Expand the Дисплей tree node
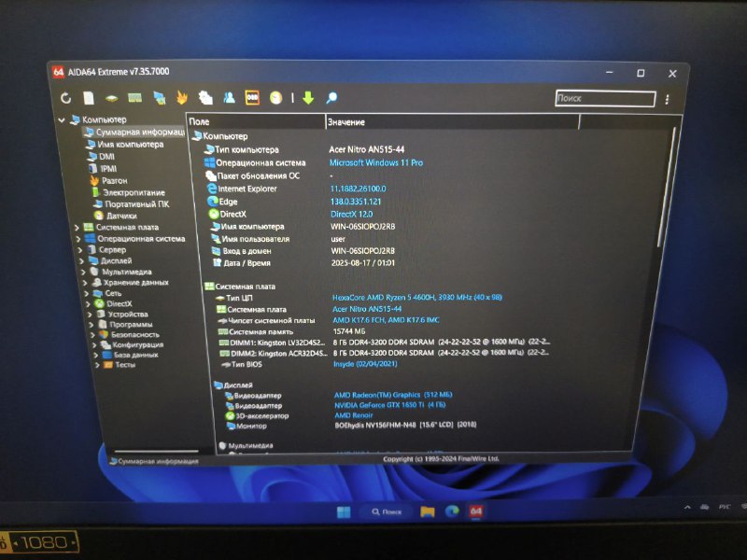This screenshot has width=747, height=560. coord(81,261)
